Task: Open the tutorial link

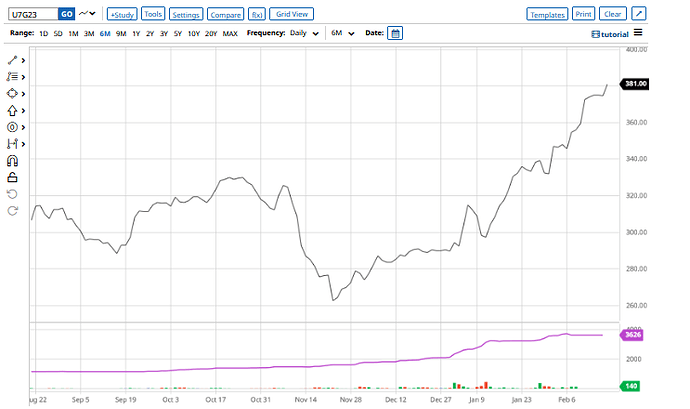Action: coord(610,34)
